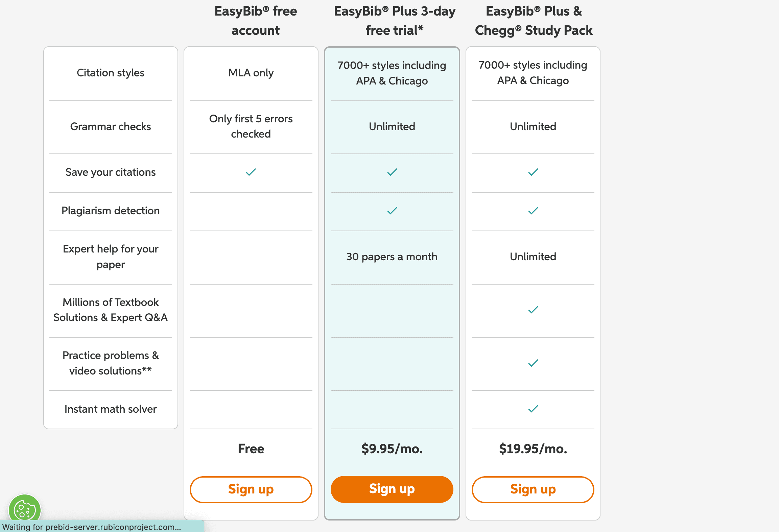Image resolution: width=779 pixels, height=532 pixels.
Task: Sign up for Plus & Chegg Study Pack
Action: click(533, 489)
